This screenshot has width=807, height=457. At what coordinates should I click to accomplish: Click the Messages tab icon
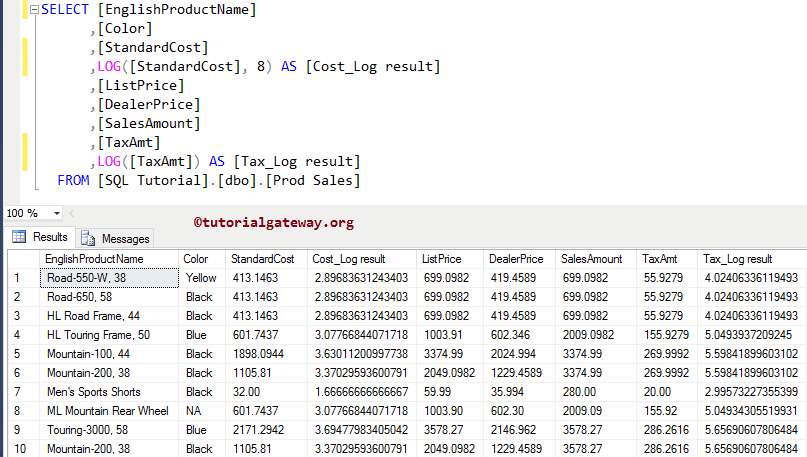click(88, 238)
